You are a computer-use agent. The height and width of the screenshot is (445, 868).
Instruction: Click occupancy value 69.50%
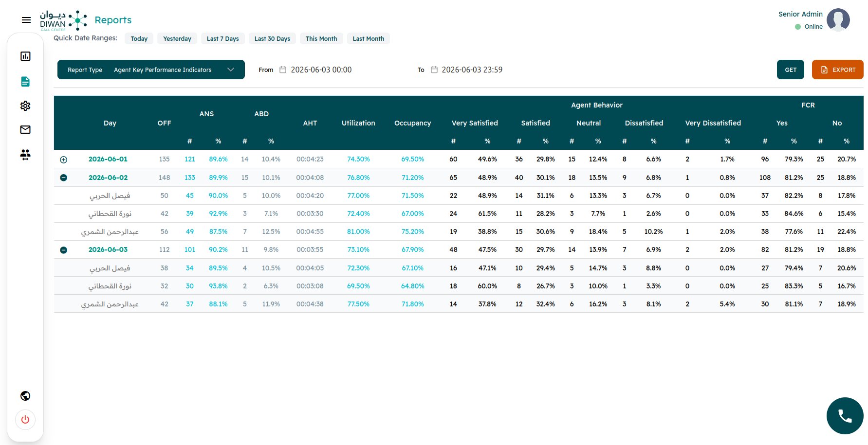[413, 159]
